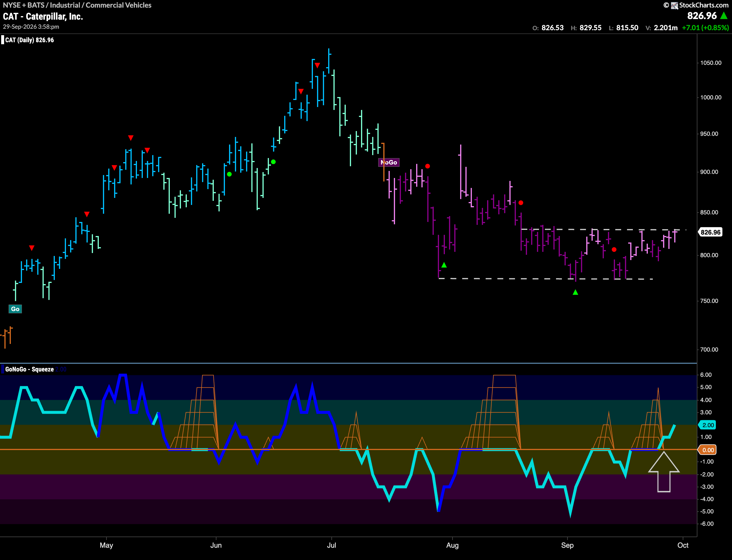This screenshot has width=732, height=560.
Task: Click the CAT - Caterpillar, Inc. title
Action: point(43,16)
